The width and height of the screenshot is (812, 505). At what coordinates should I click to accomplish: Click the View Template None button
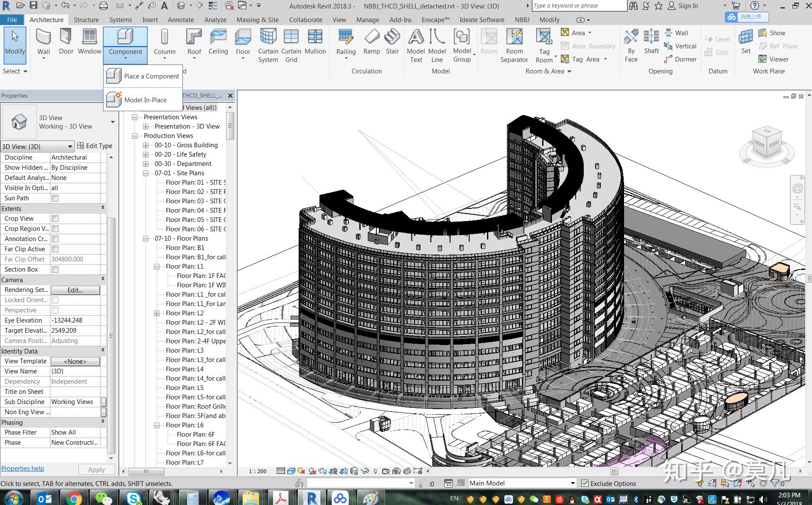pos(75,362)
